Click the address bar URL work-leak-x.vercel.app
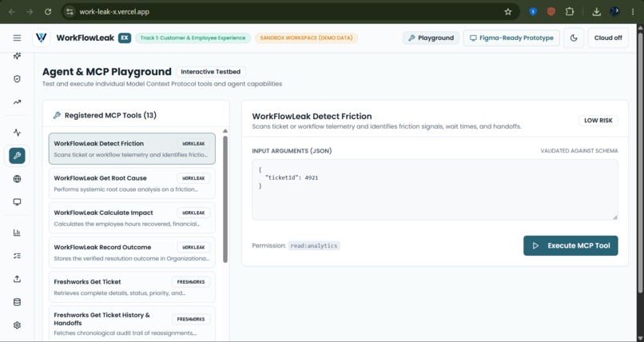The width and height of the screenshot is (644, 342). click(x=114, y=11)
